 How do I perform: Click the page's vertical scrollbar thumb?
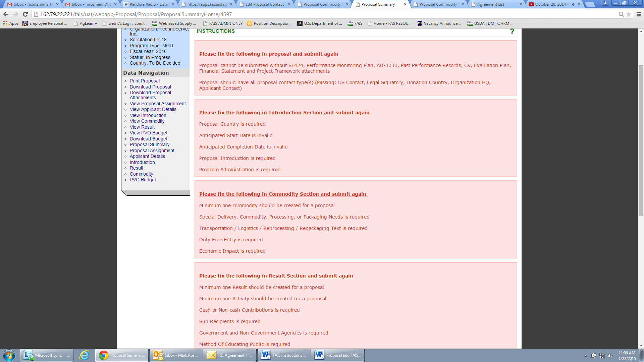click(641, 141)
